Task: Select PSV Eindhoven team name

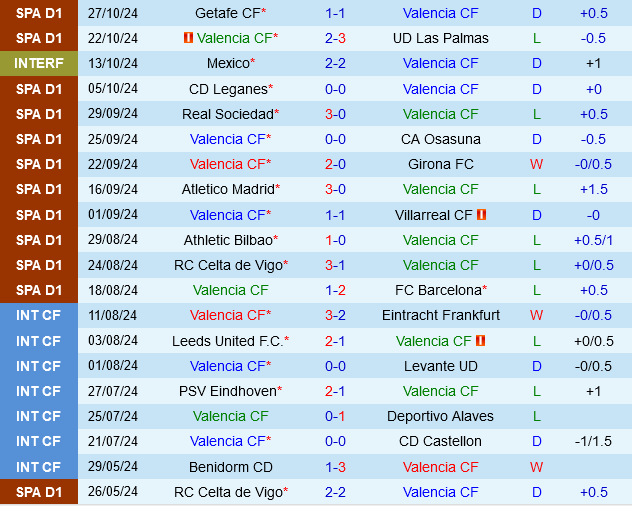Action: tap(227, 391)
